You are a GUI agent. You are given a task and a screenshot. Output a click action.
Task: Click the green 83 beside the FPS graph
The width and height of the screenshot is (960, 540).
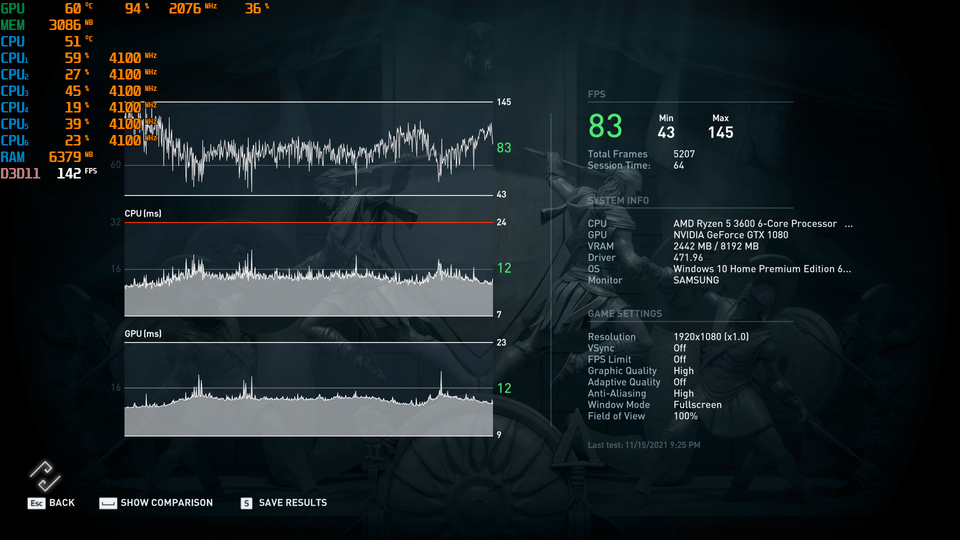pos(504,148)
